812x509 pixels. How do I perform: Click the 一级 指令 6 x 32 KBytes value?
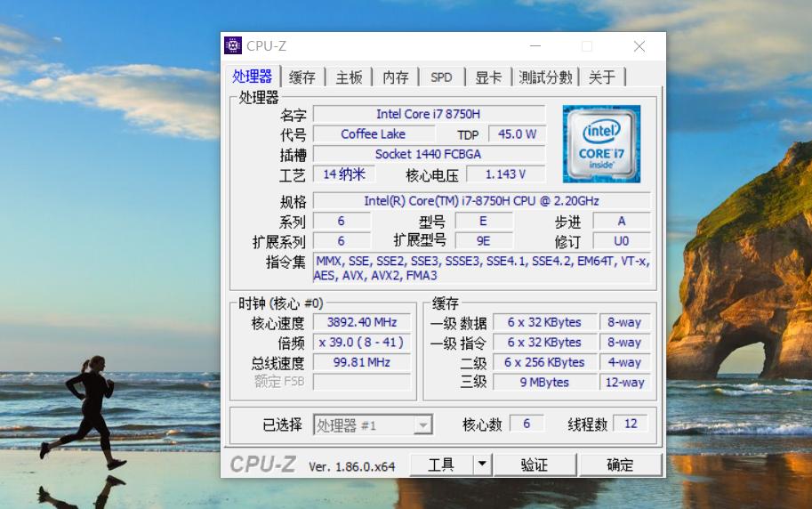tap(545, 343)
